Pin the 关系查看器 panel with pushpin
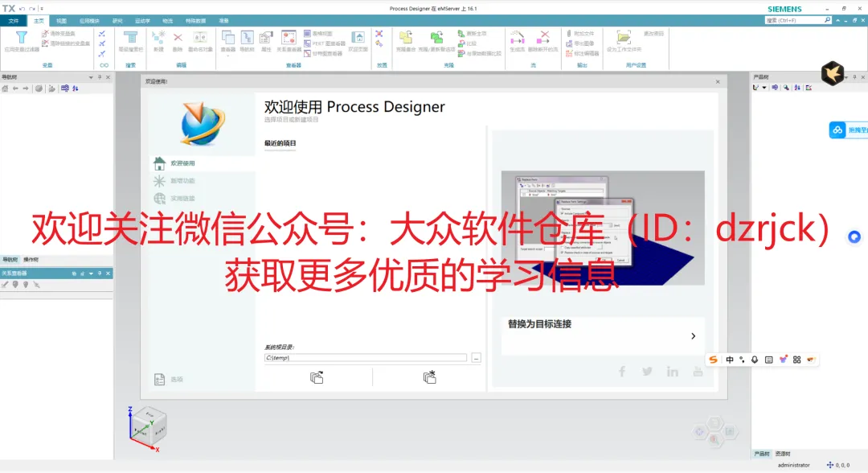868x473 pixels. click(x=100, y=273)
